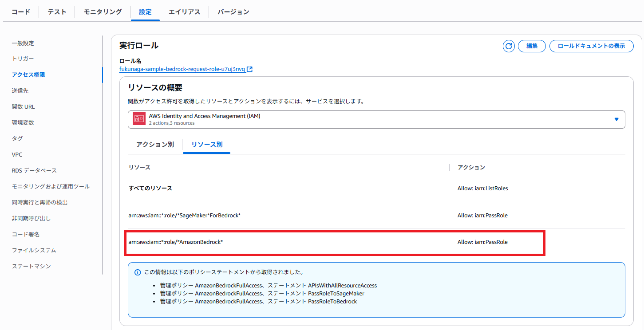Viewport: 644px width, 330px height.
Task: Open タグ in the sidebar
Action: coord(17,139)
